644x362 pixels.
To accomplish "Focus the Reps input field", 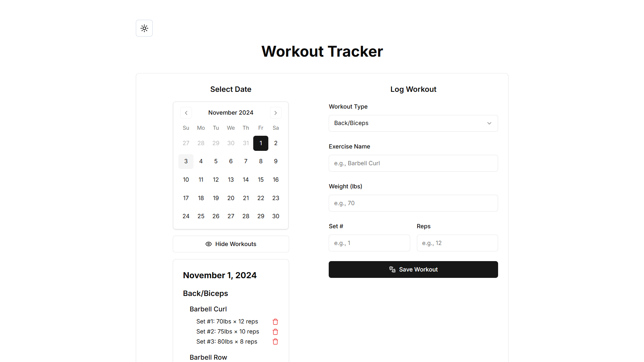I will point(457,243).
